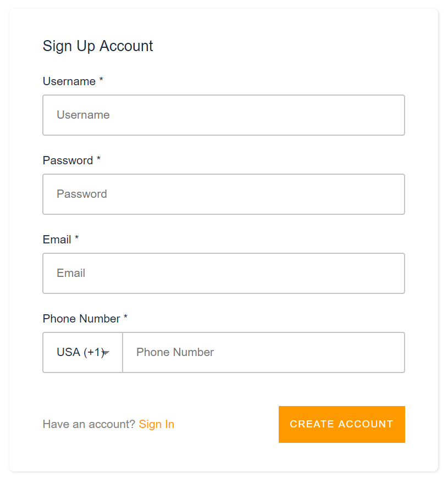Select the Phone Number input box

tap(263, 352)
